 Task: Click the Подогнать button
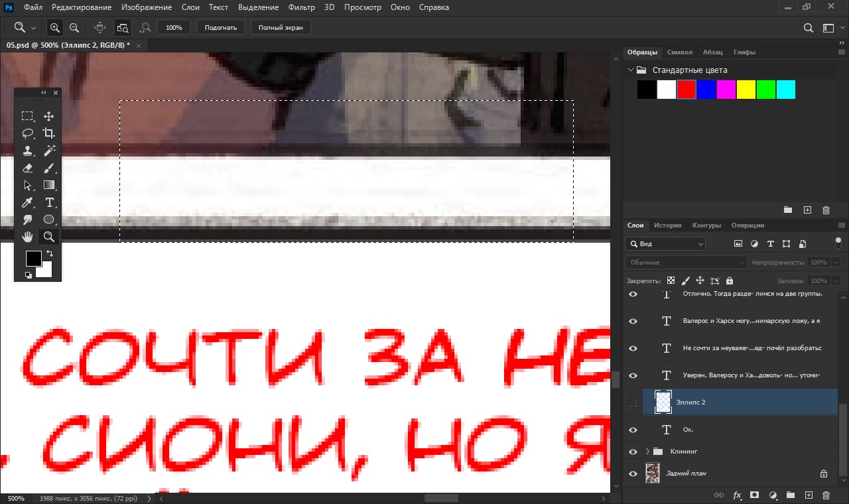(x=221, y=28)
